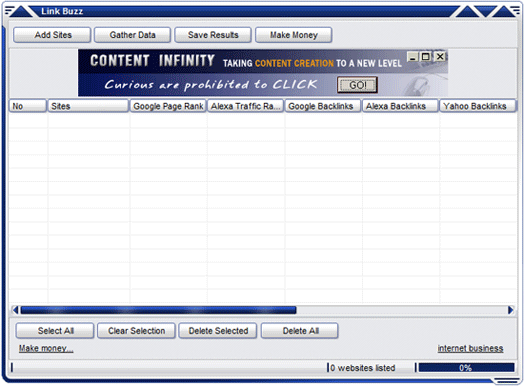Screen dimensions: 524x386
Task: Open the internet business link
Action: coord(470,348)
